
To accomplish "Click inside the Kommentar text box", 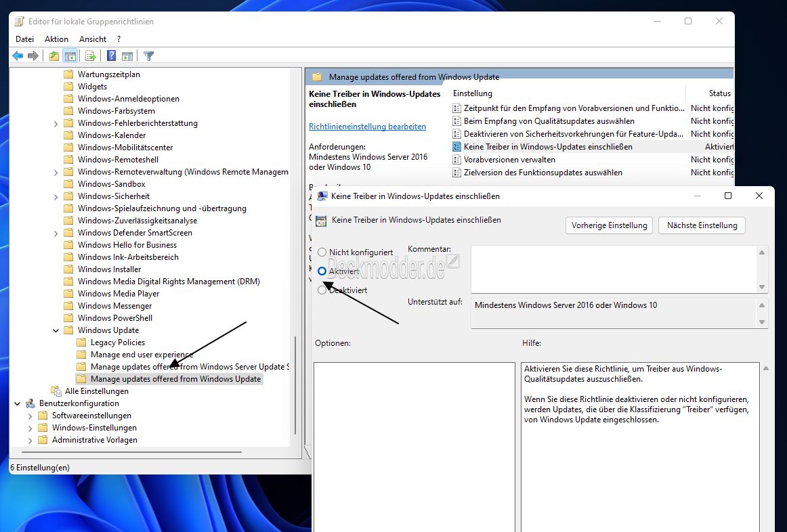I will coord(614,269).
